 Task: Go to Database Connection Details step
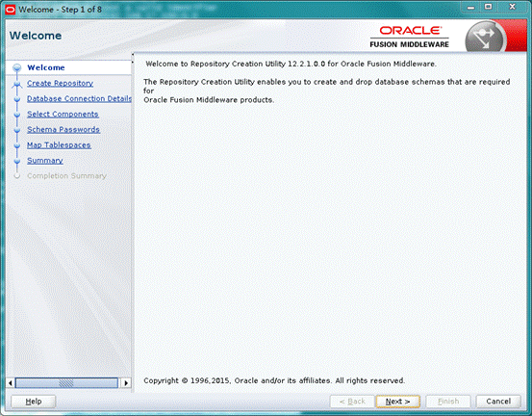pyautogui.click(x=79, y=98)
